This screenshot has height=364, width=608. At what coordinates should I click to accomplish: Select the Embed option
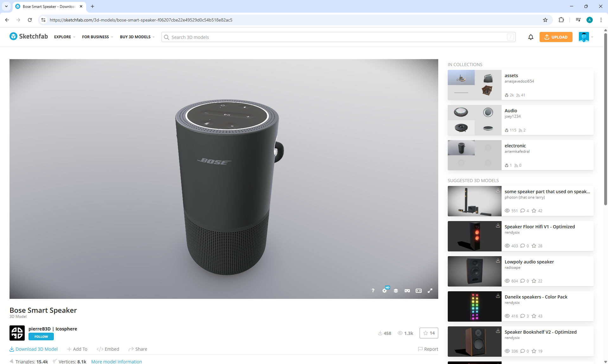pos(108,349)
